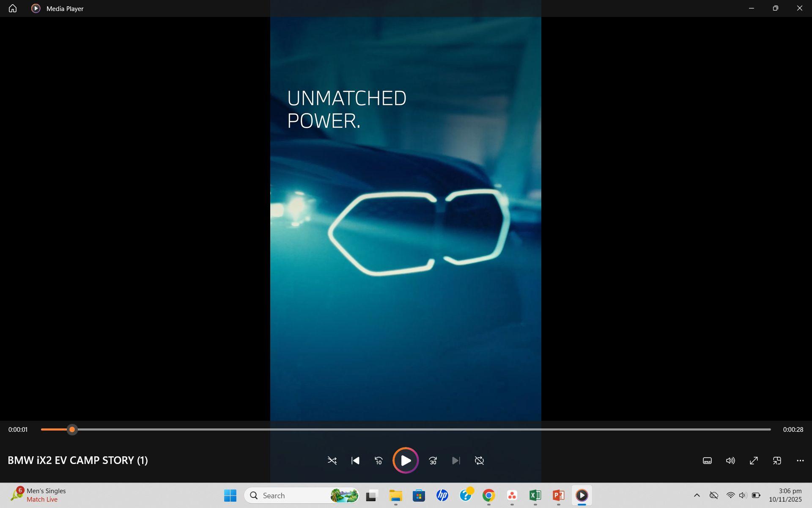
Task: Open the volume control flyout
Action: 730,461
